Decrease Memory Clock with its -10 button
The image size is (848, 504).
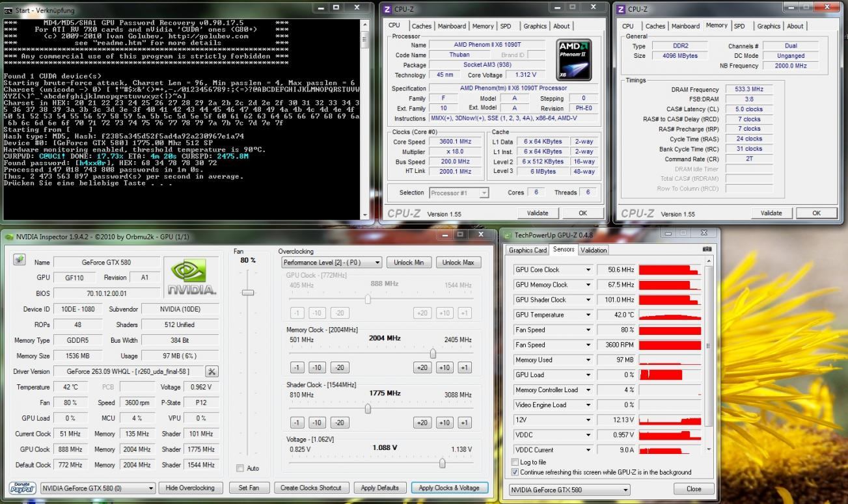(317, 367)
